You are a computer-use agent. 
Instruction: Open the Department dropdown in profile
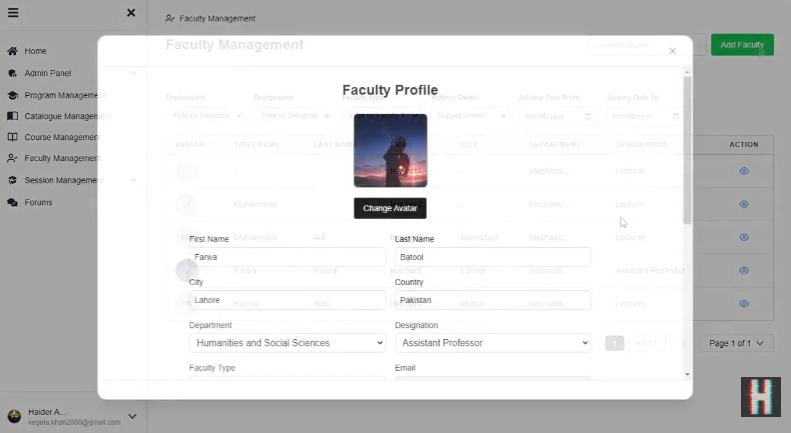287,343
